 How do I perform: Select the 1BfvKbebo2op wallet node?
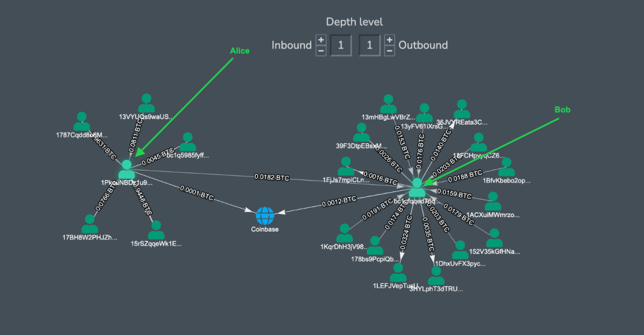click(506, 167)
